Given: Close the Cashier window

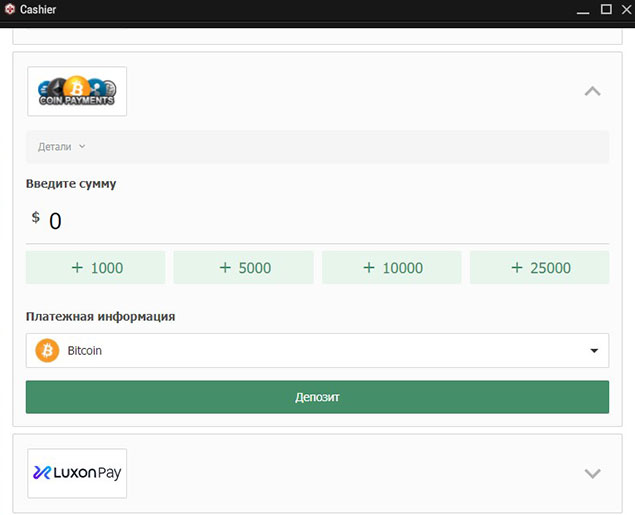Looking at the screenshot, I should click(x=625, y=9).
